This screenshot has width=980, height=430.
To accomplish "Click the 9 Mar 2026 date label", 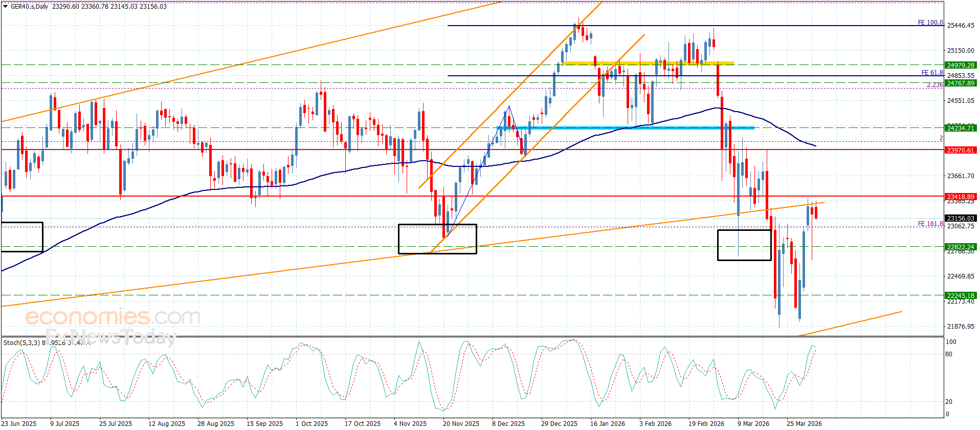I will (x=753, y=423).
